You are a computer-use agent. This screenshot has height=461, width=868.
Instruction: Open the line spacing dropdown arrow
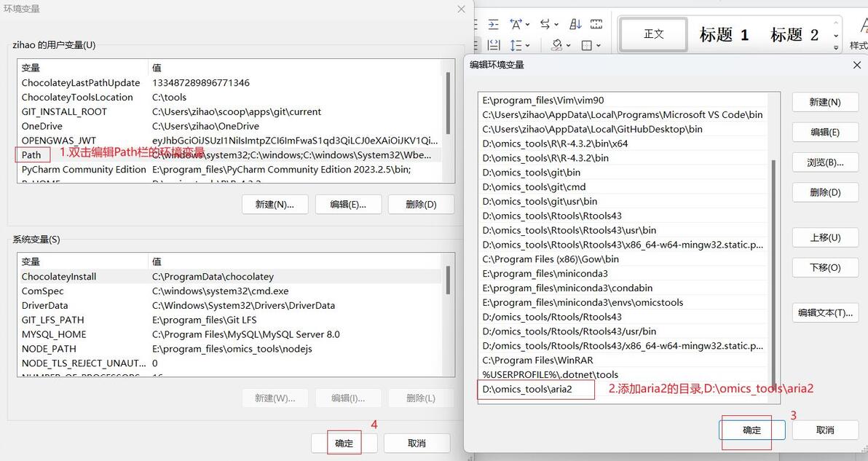coord(527,45)
